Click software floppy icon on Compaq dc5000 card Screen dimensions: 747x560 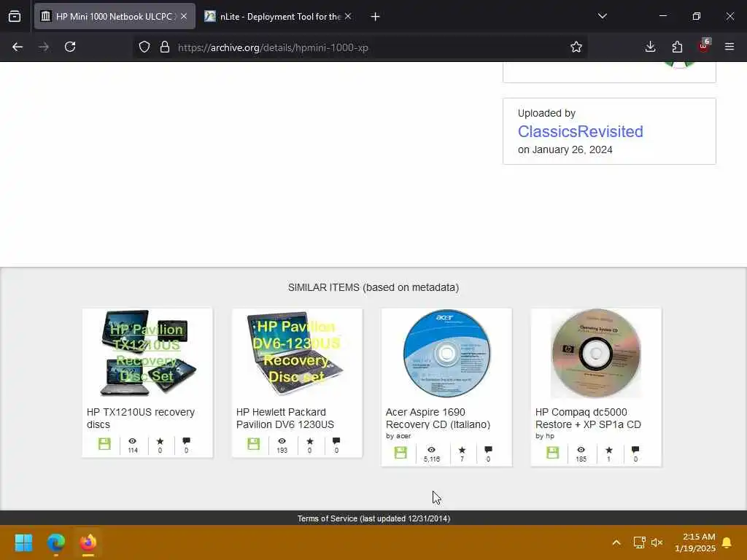tap(553, 452)
